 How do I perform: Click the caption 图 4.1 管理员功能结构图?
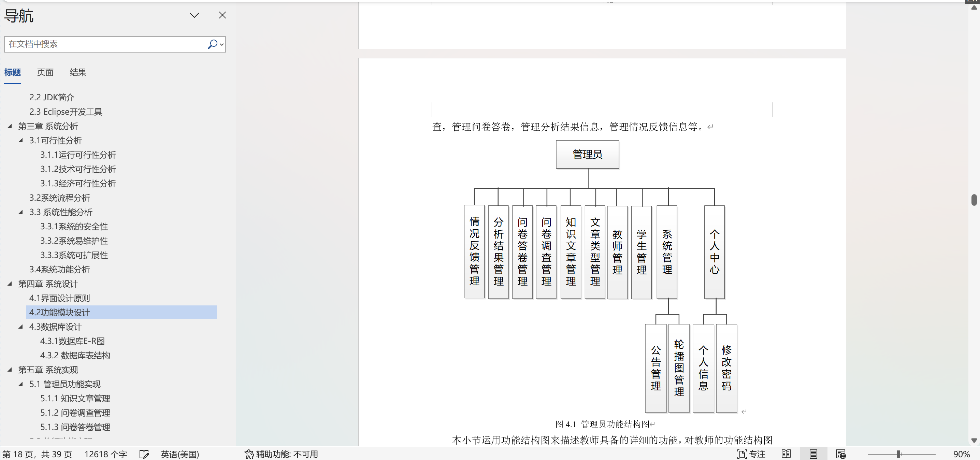(603, 424)
